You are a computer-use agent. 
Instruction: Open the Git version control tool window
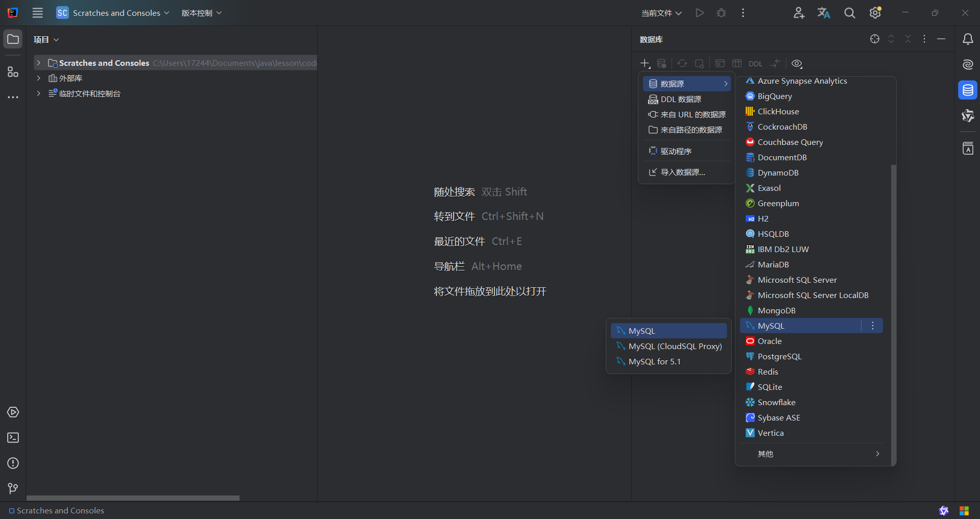coord(13,488)
